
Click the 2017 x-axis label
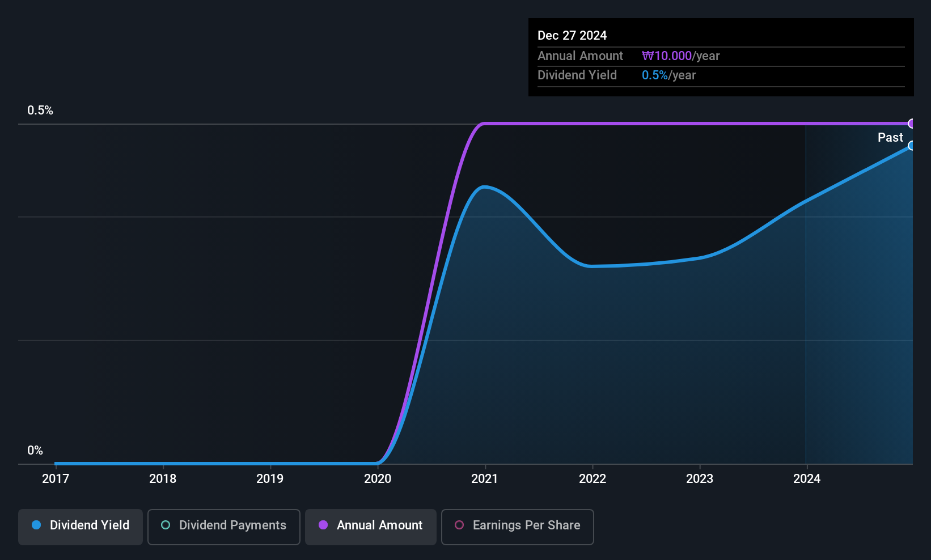coord(56,478)
